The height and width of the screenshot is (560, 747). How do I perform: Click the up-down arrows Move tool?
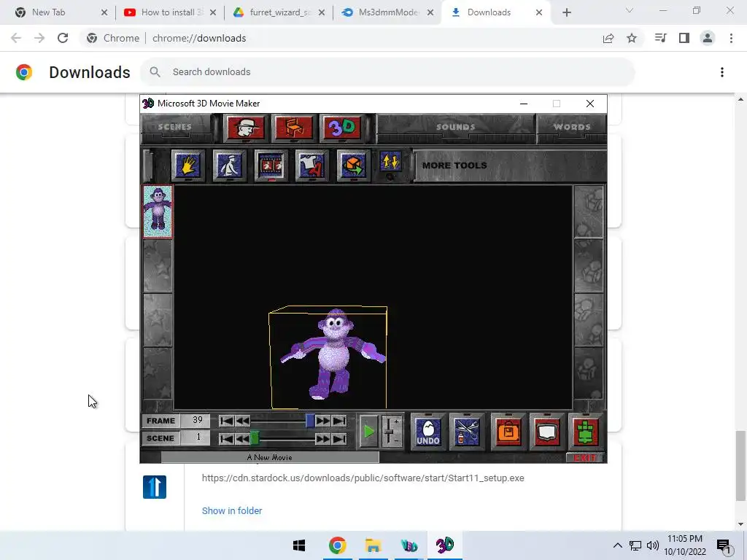391,162
